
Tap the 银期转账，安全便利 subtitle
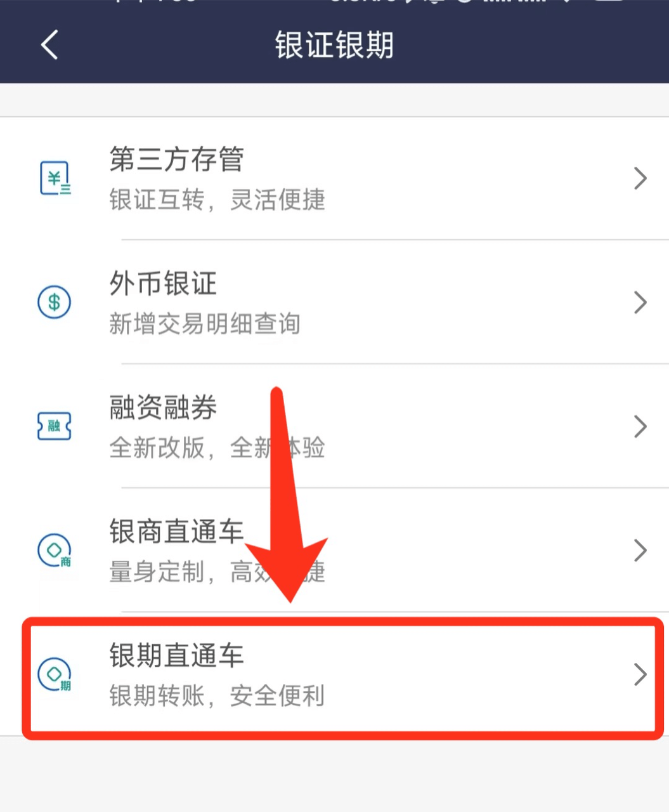pos(217,696)
